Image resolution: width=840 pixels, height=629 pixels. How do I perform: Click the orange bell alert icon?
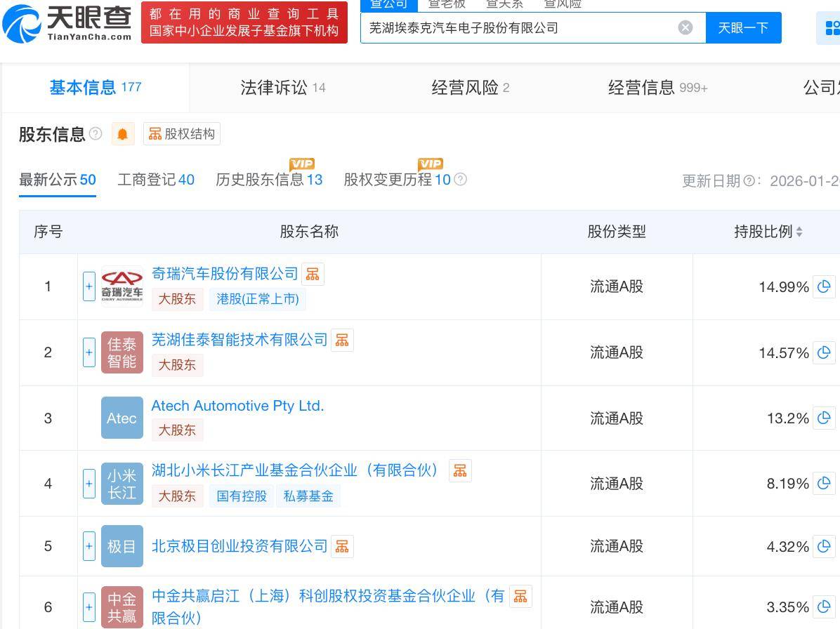123,134
